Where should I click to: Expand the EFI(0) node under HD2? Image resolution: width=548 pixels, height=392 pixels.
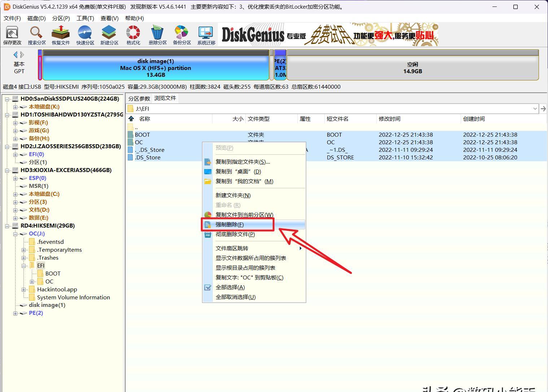point(15,154)
